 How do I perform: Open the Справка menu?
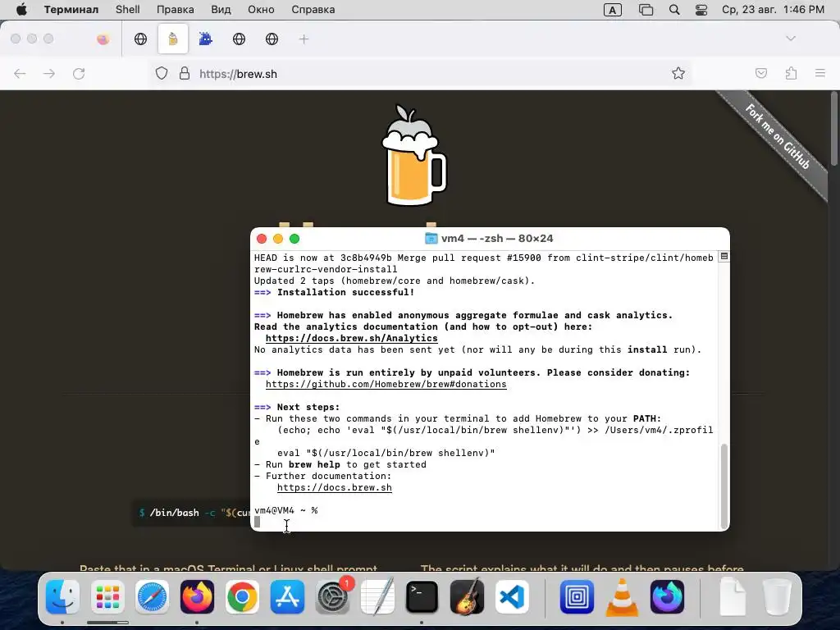coord(313,10)
